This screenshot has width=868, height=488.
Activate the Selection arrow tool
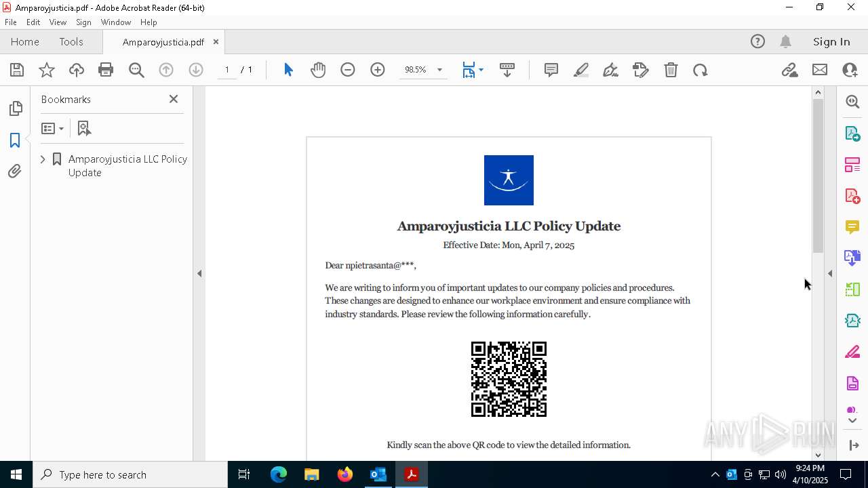288,70
